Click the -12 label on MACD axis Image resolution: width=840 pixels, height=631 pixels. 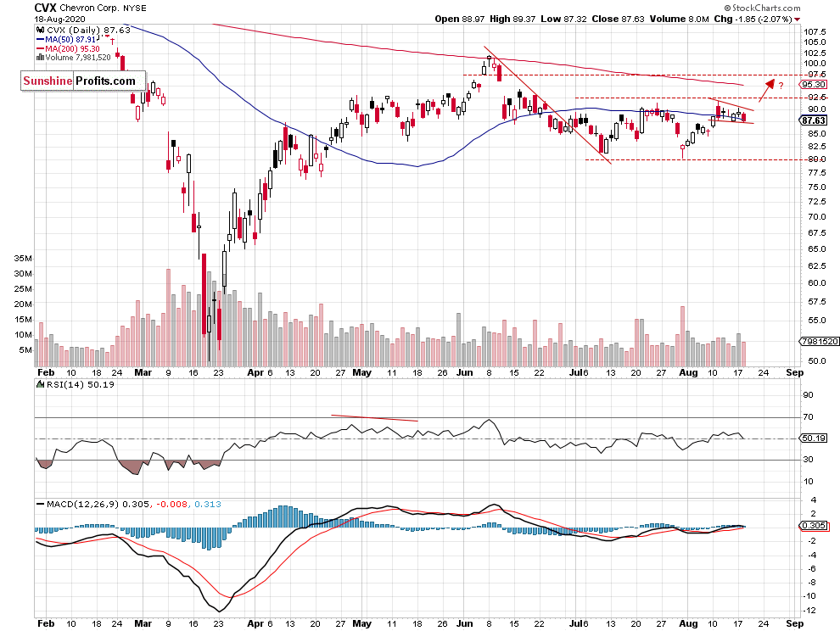pyautogui.click(x=809, y=611)
